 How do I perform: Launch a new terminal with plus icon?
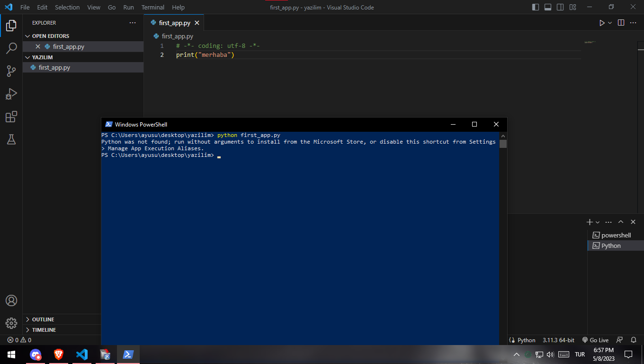pos(590,222)
